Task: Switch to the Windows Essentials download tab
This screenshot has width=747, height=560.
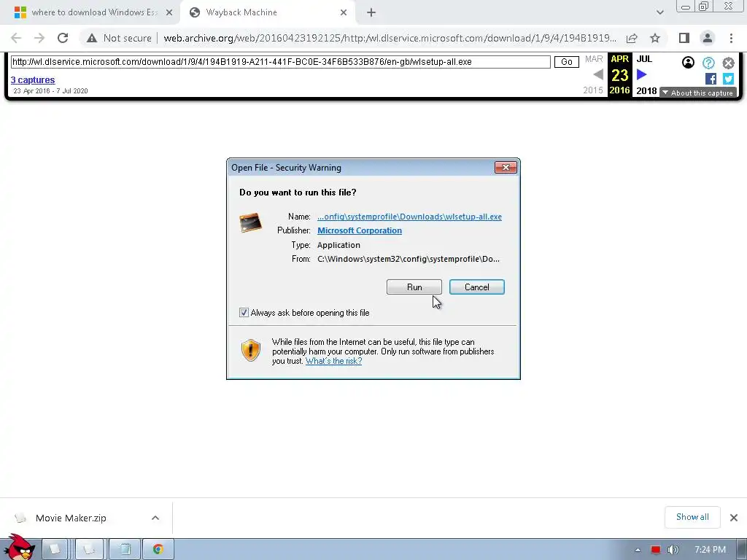Action: click(x=88, y=12)
